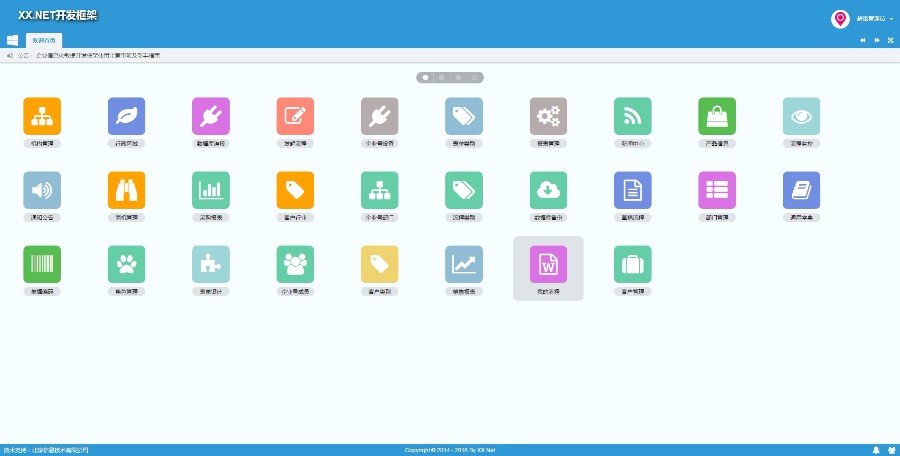
Task: Click the footer technical support company text
Action: [x=46, y=450]
